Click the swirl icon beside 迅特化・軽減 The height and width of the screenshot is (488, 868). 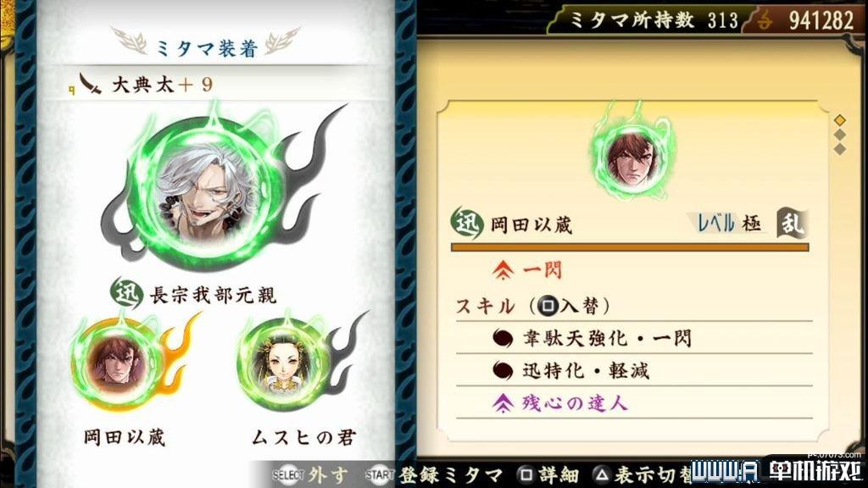tap(503, 370)
